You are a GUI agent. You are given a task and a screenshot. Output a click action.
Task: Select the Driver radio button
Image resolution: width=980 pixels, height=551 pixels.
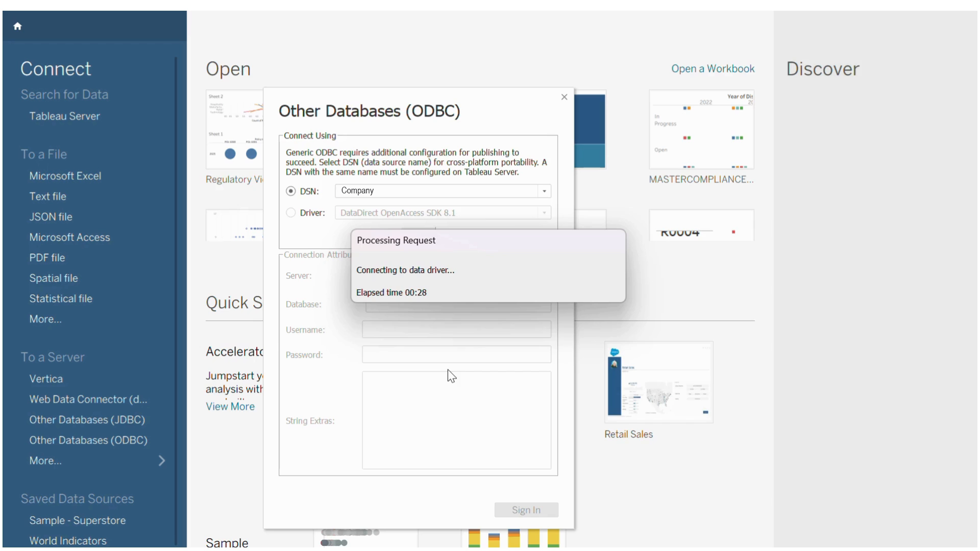click(291, 213)
